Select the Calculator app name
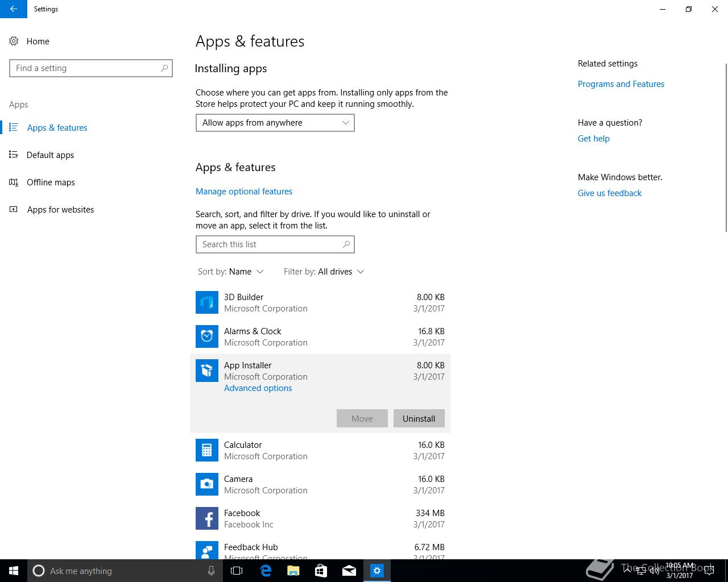728x582 pixels. tap(243, 445)
